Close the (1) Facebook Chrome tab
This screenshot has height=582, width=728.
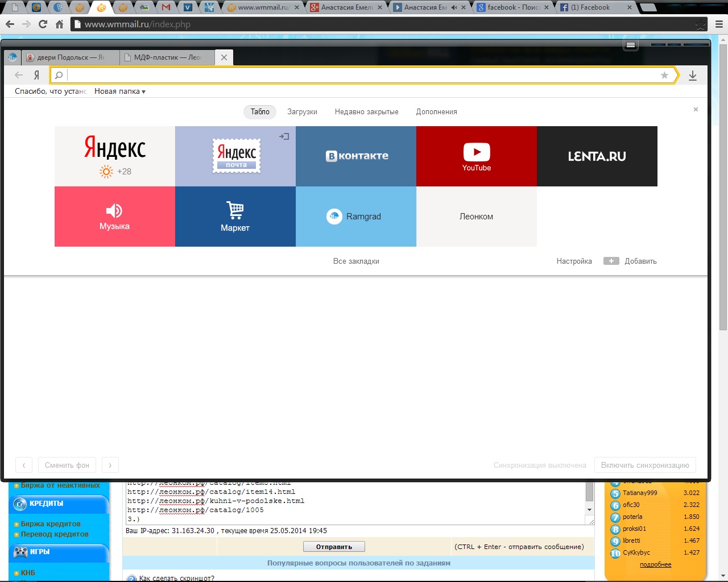(x=629, y=7)
